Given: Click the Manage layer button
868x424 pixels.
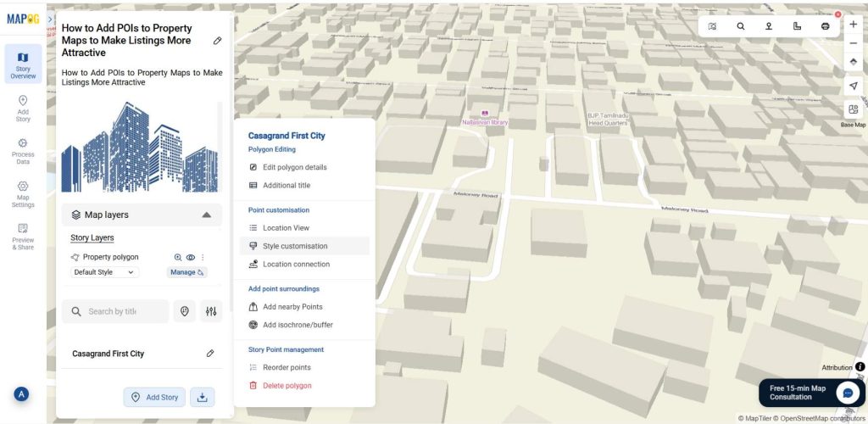Looking at the screenshot, I should point(186,272).
